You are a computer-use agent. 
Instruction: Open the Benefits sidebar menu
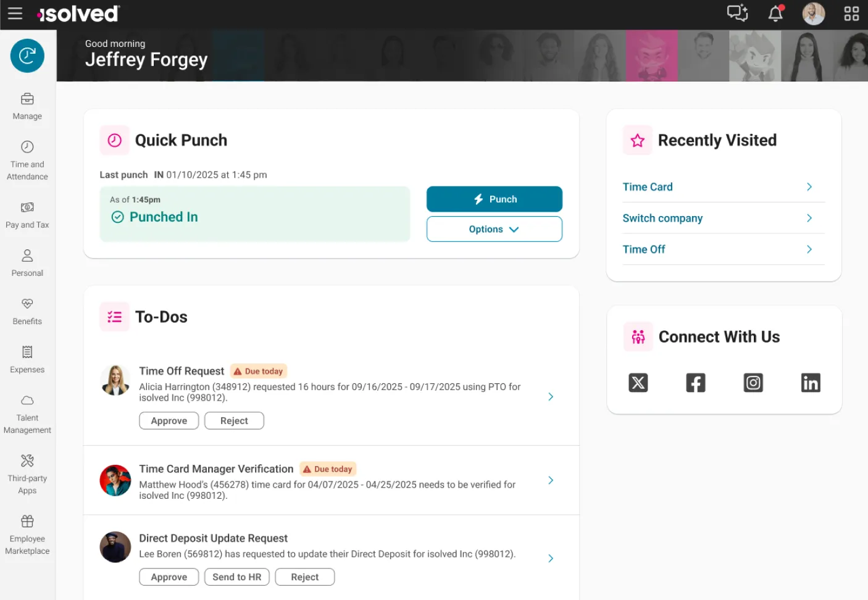(x=27, y=312)
